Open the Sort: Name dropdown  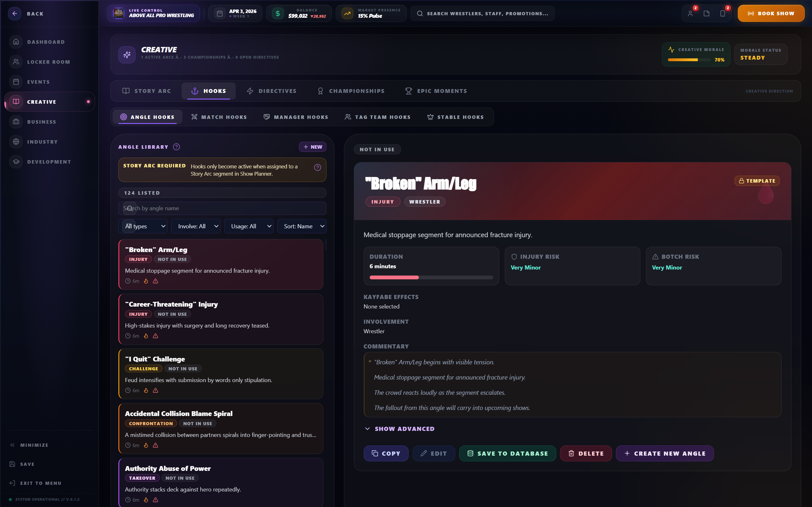[x=302, y=226]
